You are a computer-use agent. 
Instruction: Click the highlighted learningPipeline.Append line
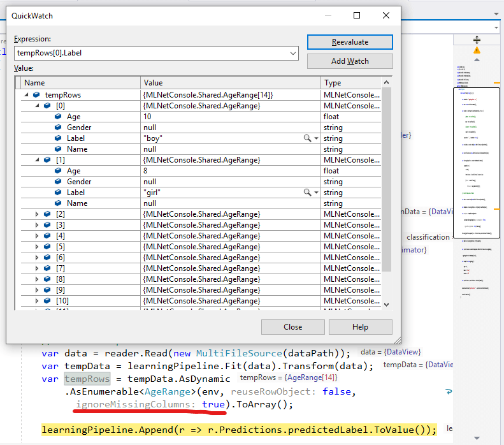point(239,430)
